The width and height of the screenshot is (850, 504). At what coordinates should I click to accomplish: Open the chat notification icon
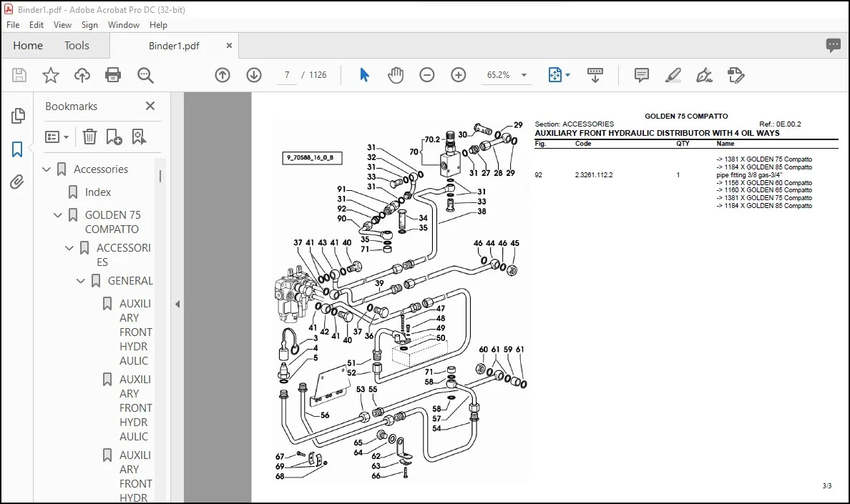click(834, 46)
